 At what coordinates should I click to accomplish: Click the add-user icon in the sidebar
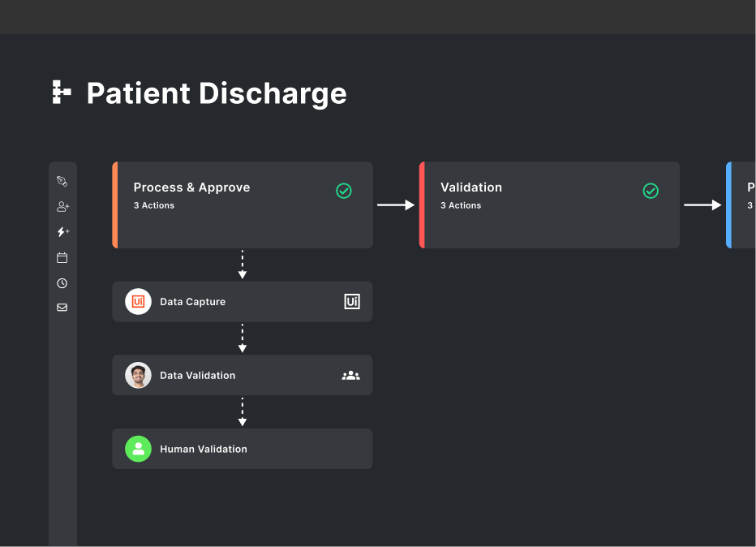(62, 205)
